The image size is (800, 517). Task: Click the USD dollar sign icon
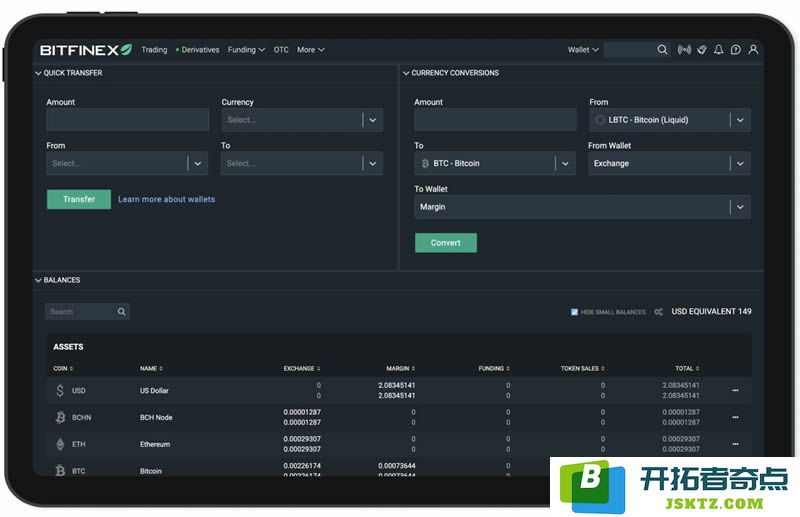tap(60, 390)
